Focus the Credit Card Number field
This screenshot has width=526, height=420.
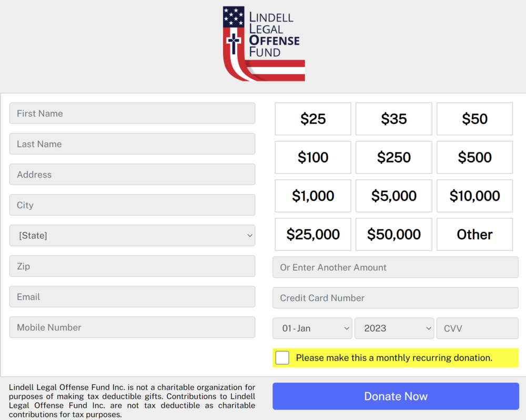click(x=395, y=298)
